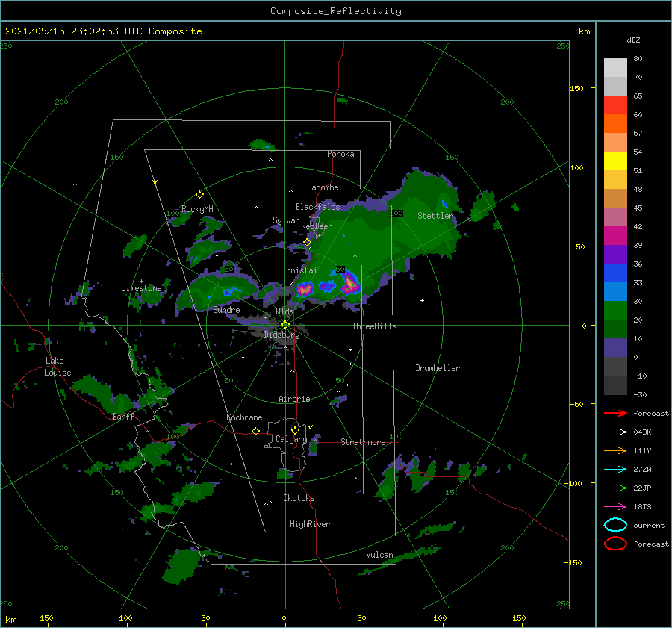Click the Composite_Reflectivity title

point(336,11)
